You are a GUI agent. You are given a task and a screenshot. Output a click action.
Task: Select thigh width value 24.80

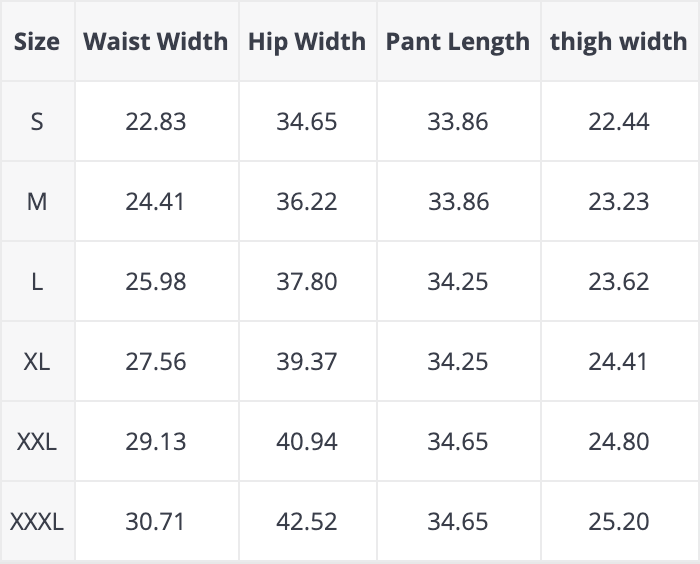click(x=619, y=441)
